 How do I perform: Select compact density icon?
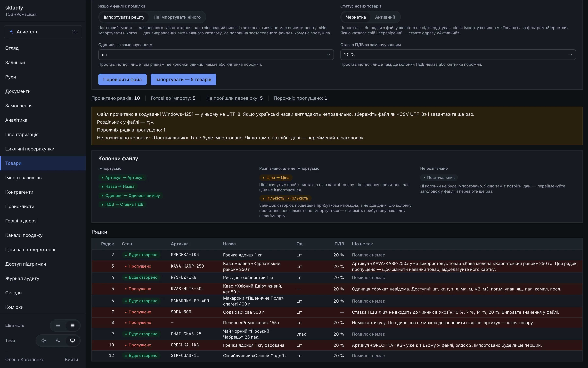click(72, 325)
